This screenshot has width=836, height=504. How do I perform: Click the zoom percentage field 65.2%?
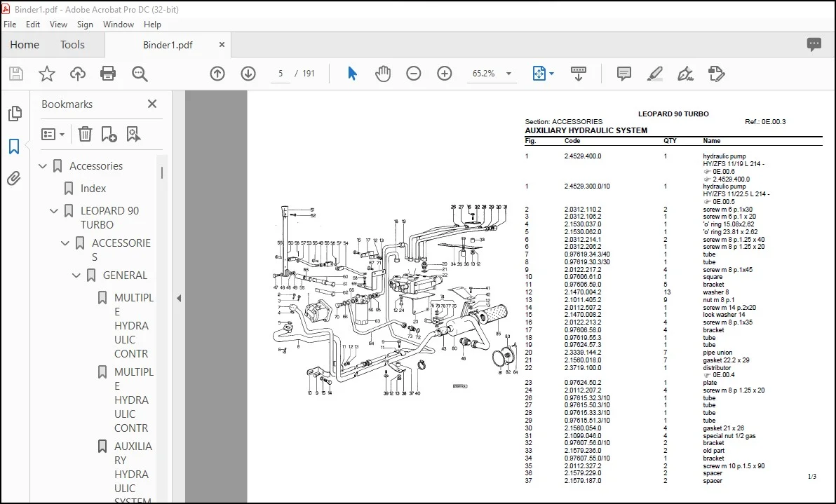coord(484,74)
